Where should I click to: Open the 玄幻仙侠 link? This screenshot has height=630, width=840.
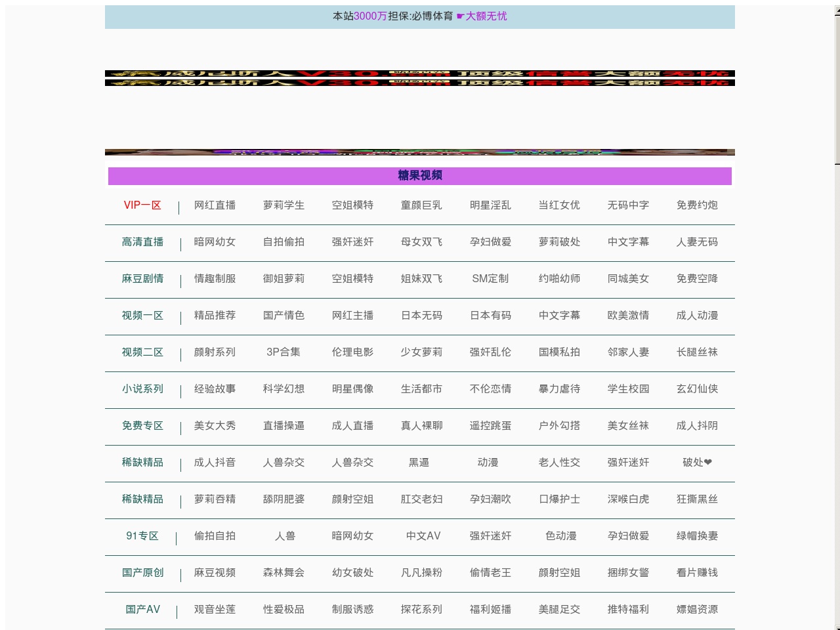[697, 389]
